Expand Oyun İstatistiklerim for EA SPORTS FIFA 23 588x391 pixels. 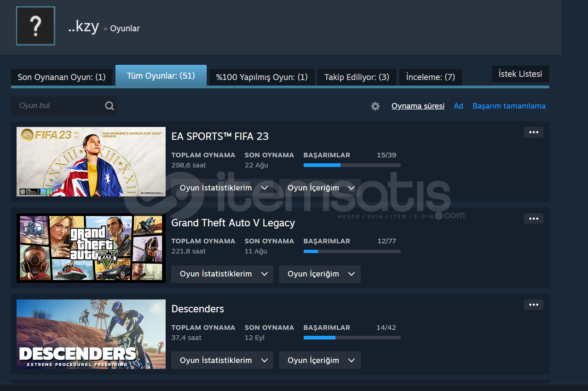tap(222, 188)
